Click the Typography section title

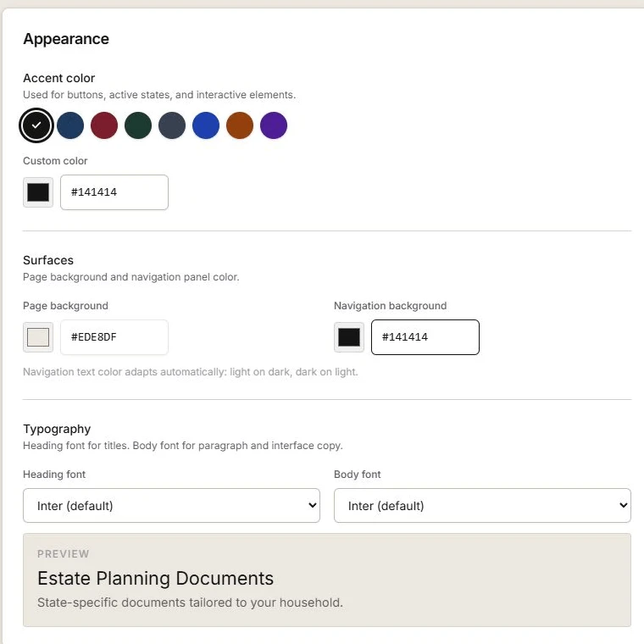point(57,429)
